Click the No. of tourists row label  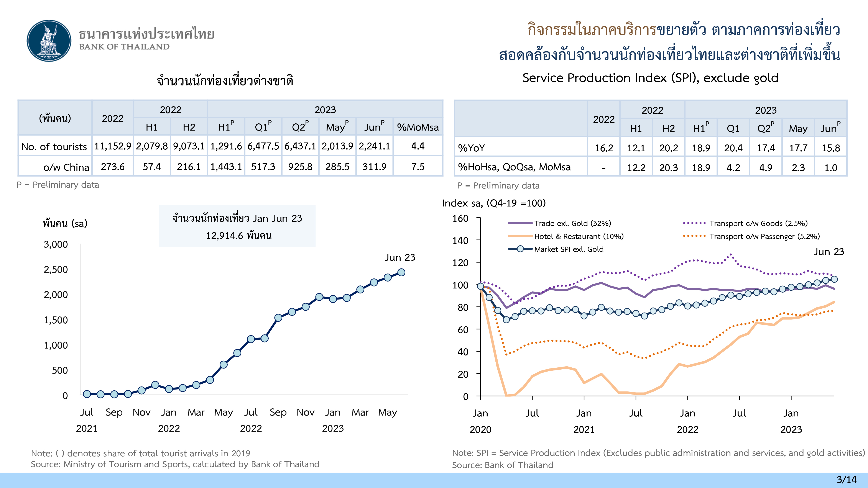point(54,146)
